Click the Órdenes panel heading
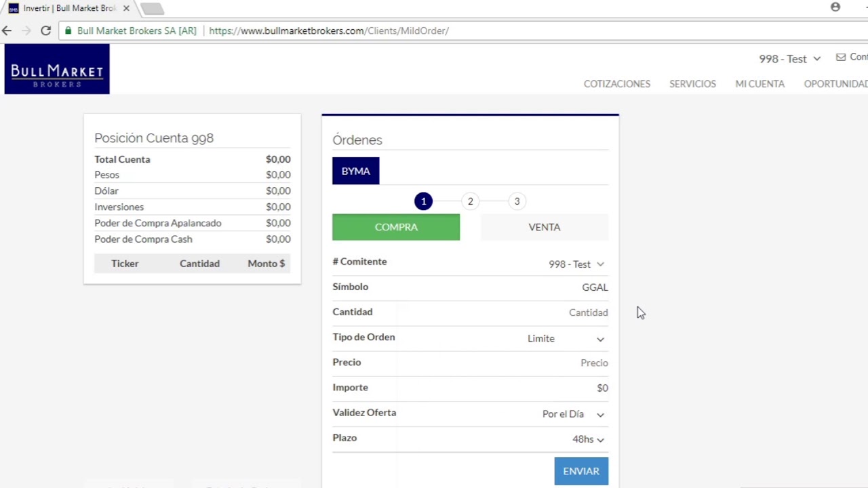The image size is (868, 488). pyautogui.click(x=357, y=140)
